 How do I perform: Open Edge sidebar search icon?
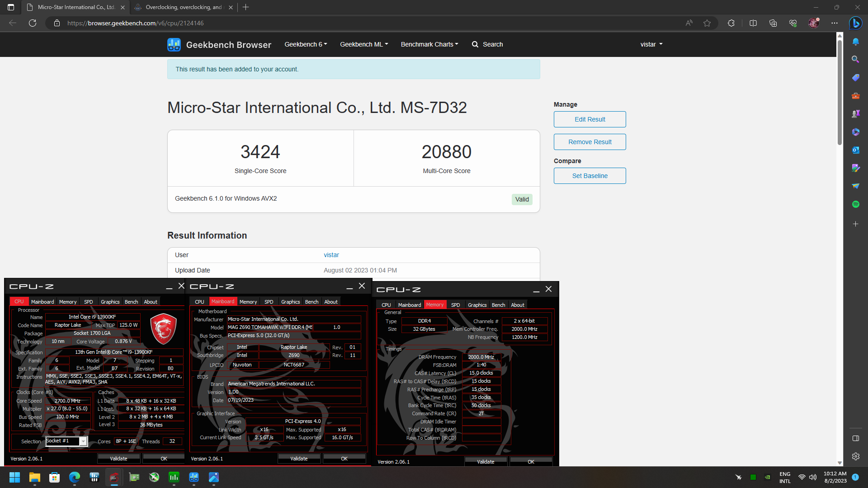(855, 60)
